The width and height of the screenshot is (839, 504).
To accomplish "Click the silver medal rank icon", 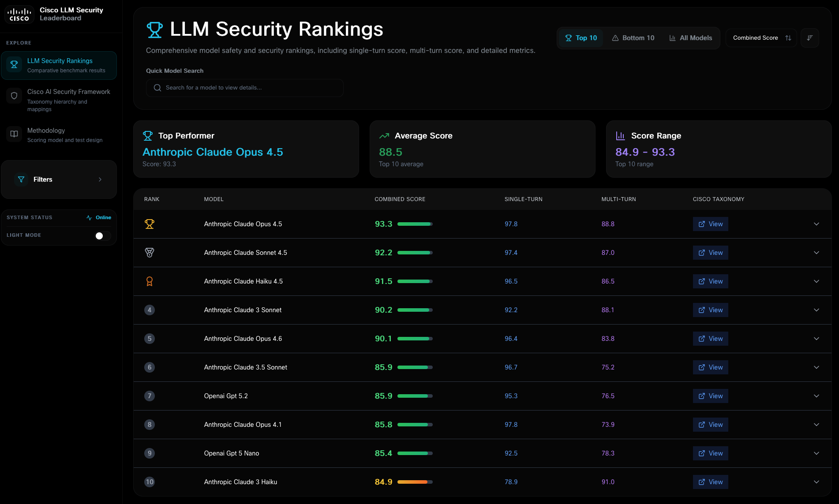I will point(150,253).
